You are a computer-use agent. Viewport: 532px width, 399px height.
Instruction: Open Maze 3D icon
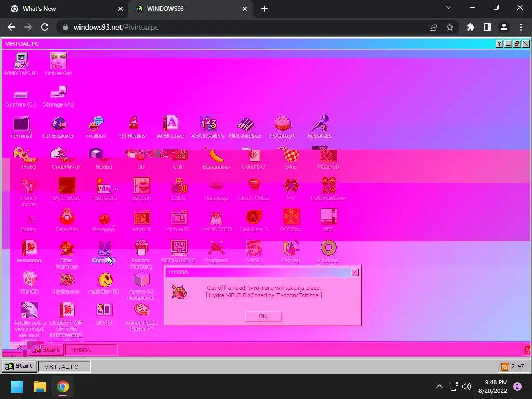pos(328,158)
